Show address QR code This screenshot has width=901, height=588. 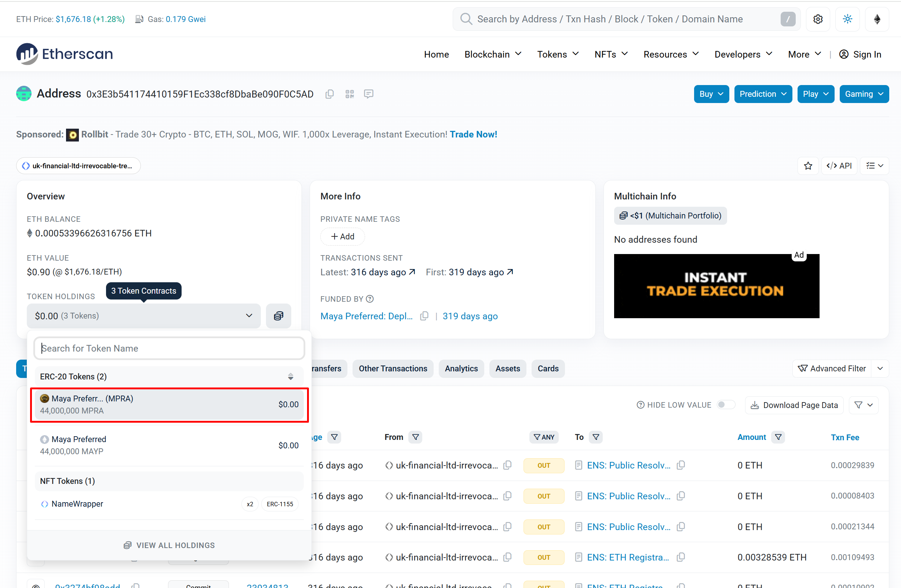click(349, 94)
